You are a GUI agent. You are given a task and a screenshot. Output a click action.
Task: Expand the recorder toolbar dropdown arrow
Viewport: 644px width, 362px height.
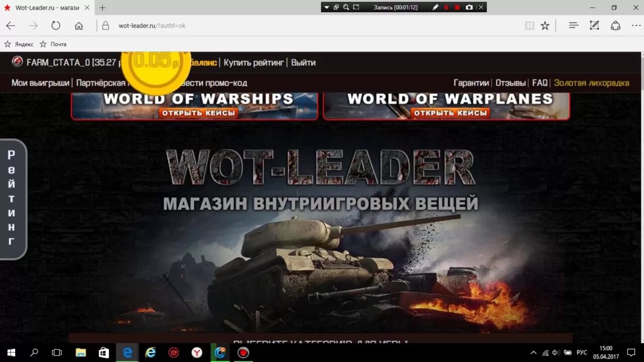326,7
